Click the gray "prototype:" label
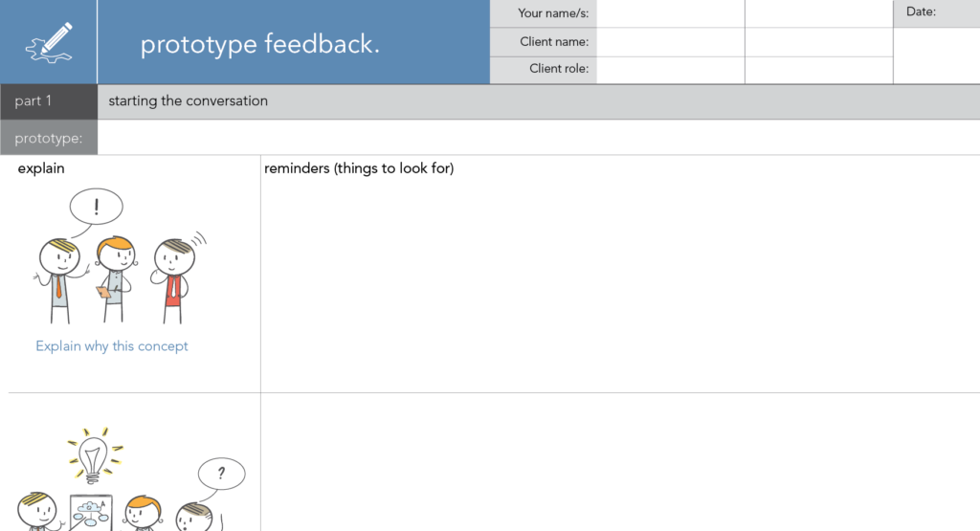 click(x=49, y=138)
